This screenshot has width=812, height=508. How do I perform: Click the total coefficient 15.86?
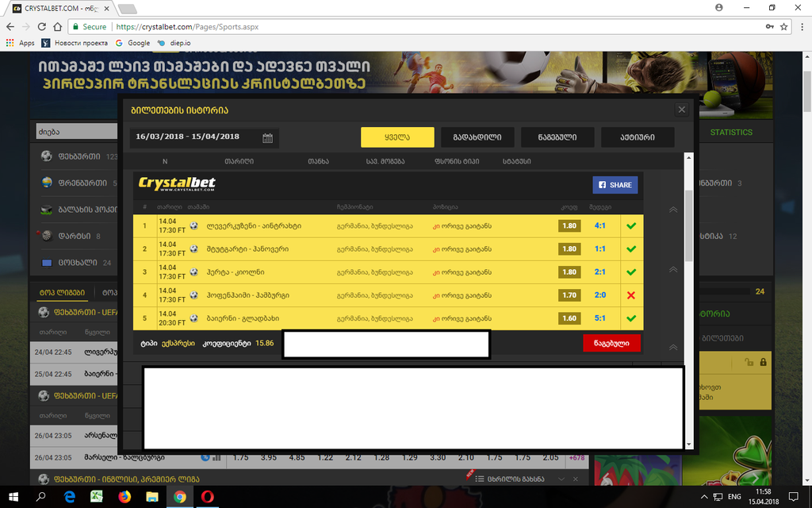265,343
